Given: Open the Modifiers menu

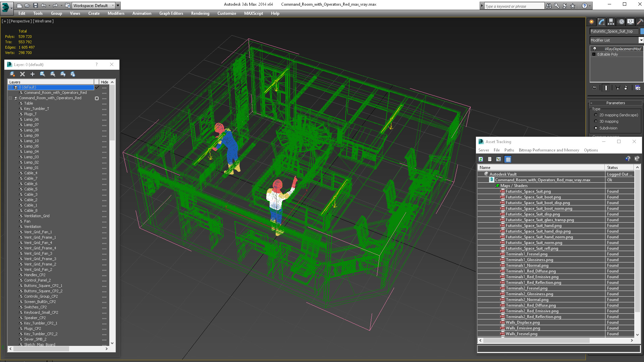Looking at the screenshot, I should (x=116, y=13).
